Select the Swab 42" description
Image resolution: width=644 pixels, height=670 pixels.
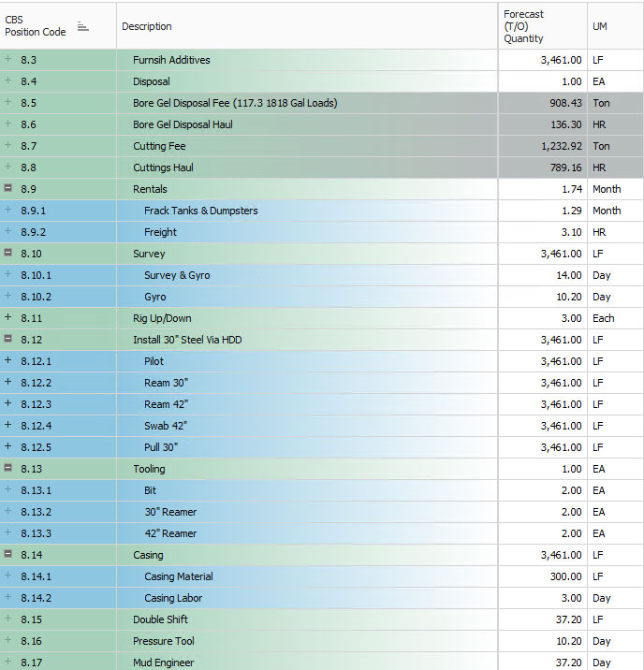point(166,426)
